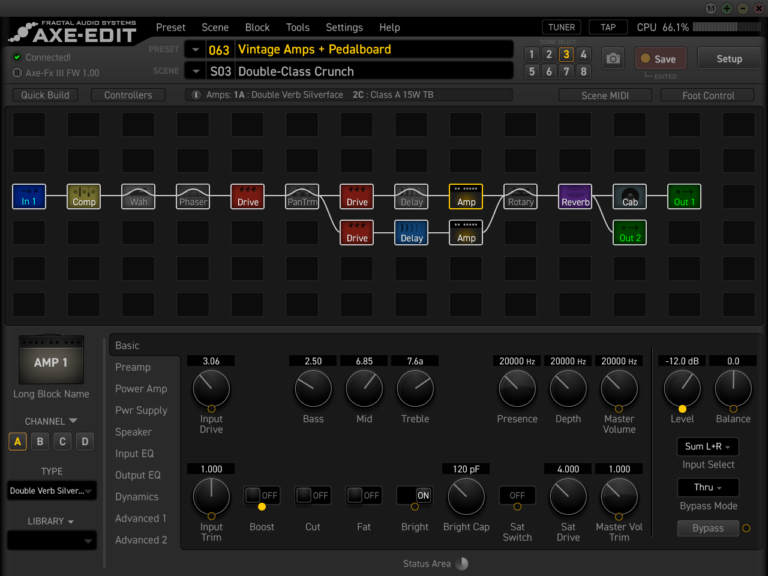The height and width of the screenshot is (576, 768).
Task: Select amp channel B
Action: pyautogui.click(x=40, y=441)
